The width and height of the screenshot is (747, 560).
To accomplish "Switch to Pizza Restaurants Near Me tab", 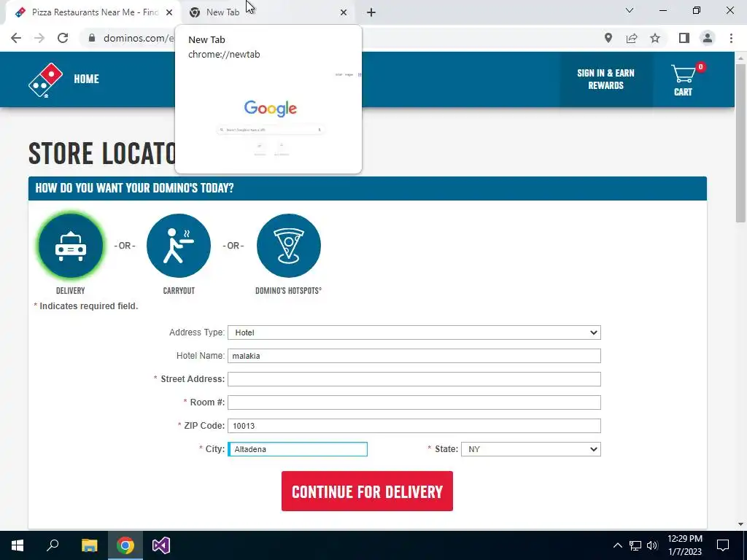I will [93, 12].
